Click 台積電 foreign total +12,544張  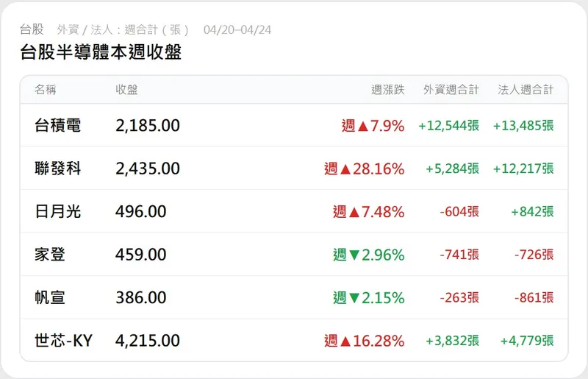click(x=448, y=126)
